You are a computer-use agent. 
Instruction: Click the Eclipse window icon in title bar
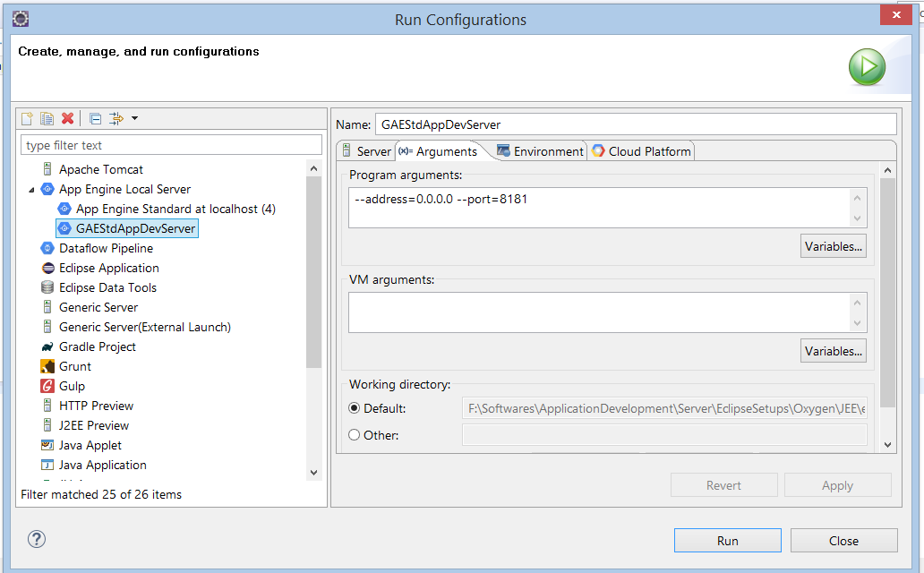point(20,19)
